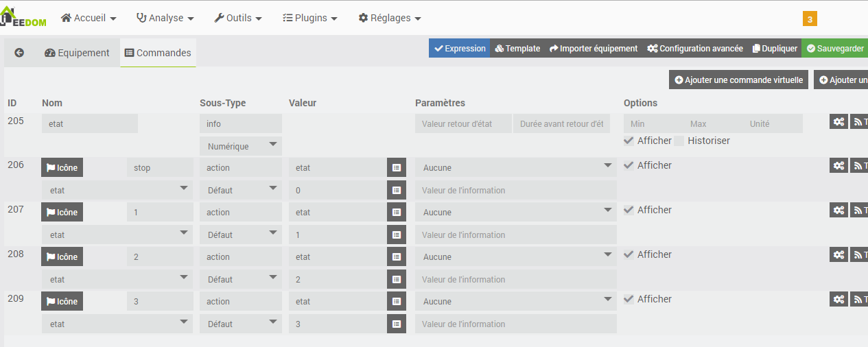Screen dimensions: 868x347
Task: Click the back arrow icon
Action: pyautogui.click(x=19, y=52)
